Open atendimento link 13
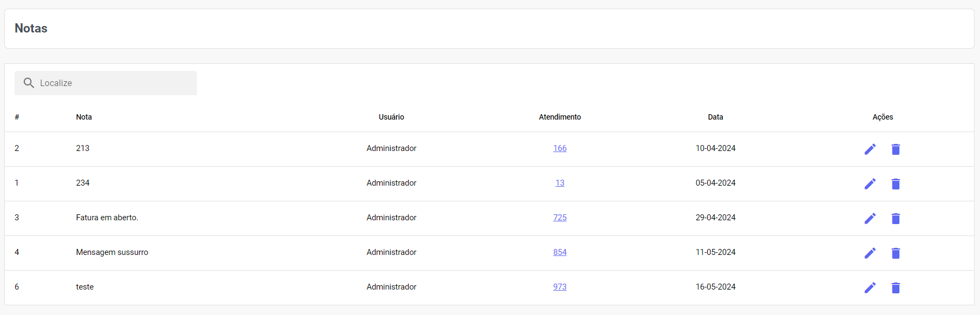980x315 pixels. pos(560,183)
